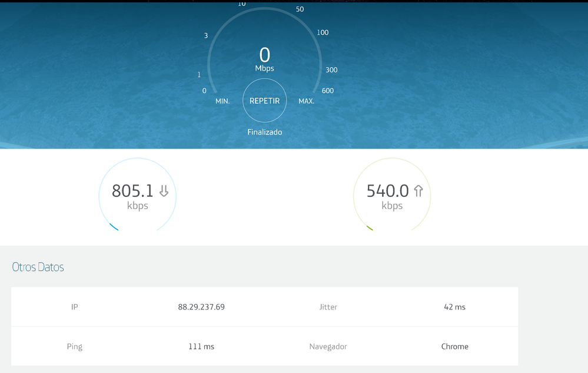
Task: Click the download arrow icon beside 805.1
Action: pos(164,191)
